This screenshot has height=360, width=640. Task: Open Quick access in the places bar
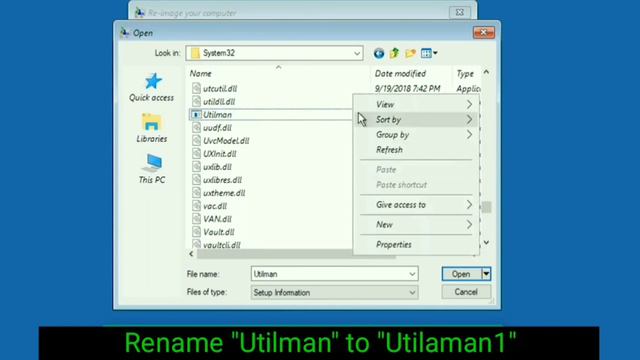pyautogui.click(x=151, y=87)
